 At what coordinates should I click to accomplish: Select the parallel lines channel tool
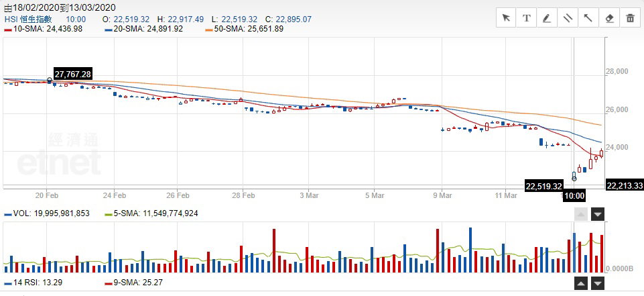coord(568,17)
